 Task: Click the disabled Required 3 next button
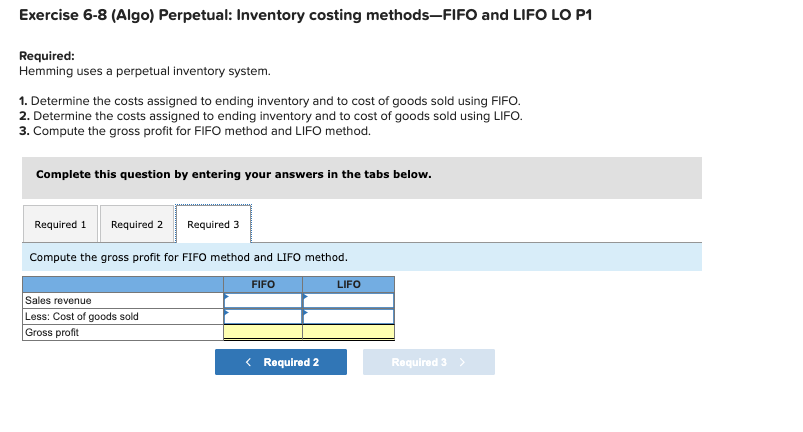pos(429,362)
